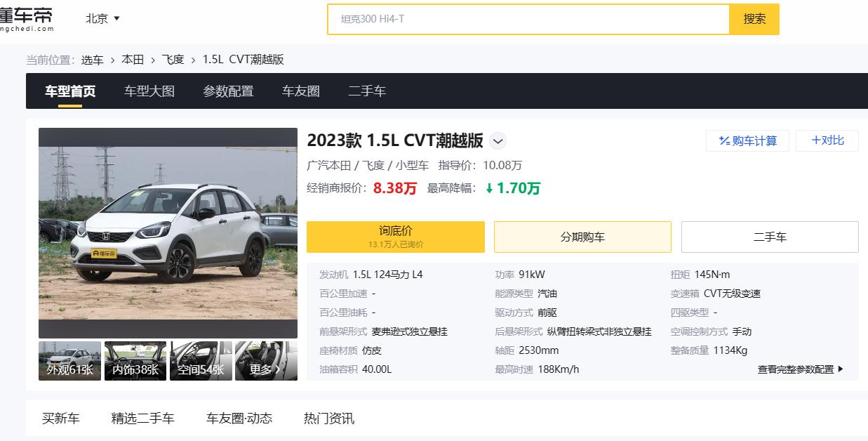Screen dimensions: 868x441
Task: Select the 二手车 tab in the navigation bar
Action: 367,91
